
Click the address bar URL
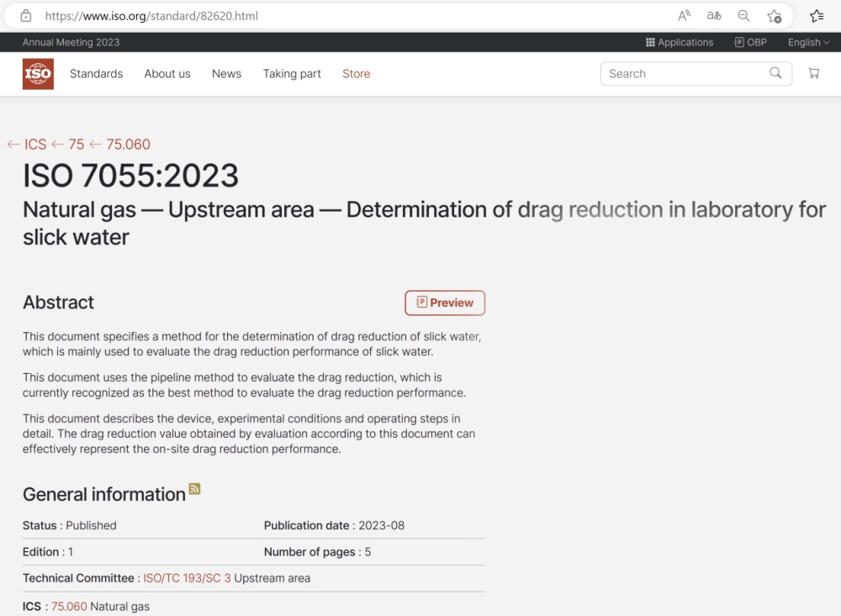point(151,16)
